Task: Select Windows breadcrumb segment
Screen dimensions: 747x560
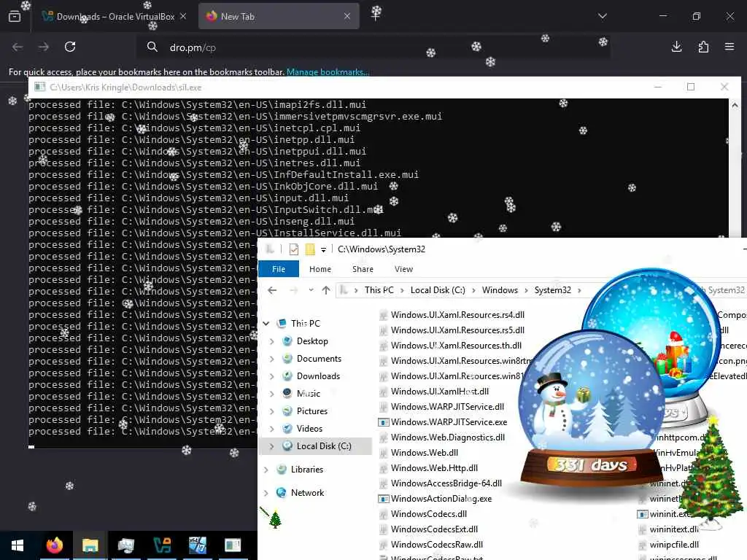Action: click(500, 290)
